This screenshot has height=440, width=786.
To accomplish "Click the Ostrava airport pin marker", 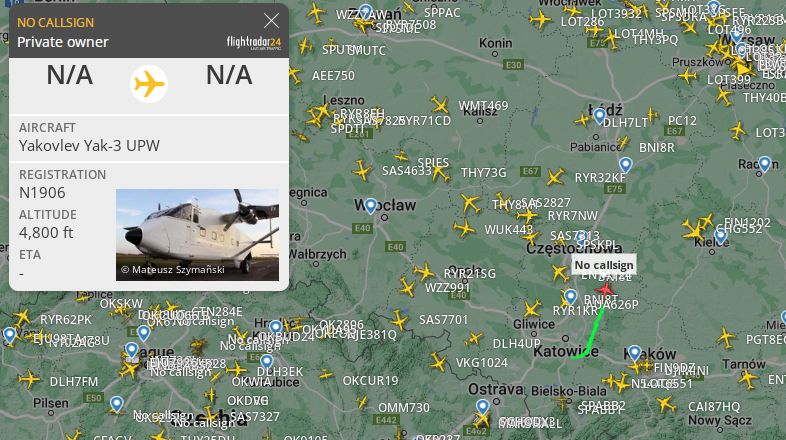I will [482, 407].
